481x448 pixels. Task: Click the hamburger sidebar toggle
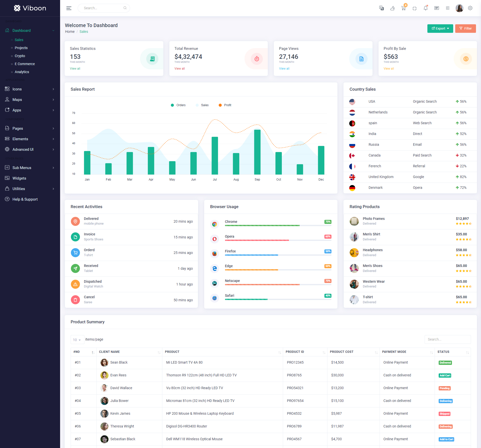[x=69, y=8]
